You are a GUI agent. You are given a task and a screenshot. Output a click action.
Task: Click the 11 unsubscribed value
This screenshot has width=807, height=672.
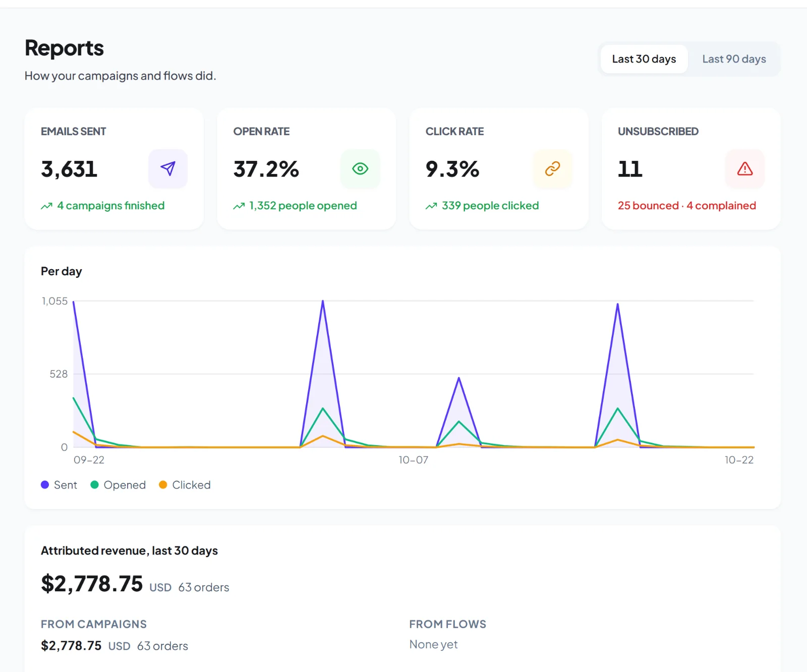pyautogui.click(x=630, y=169)
